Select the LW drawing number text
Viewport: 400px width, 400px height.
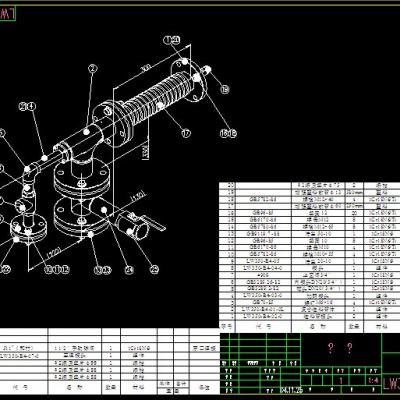pos(391,384)
